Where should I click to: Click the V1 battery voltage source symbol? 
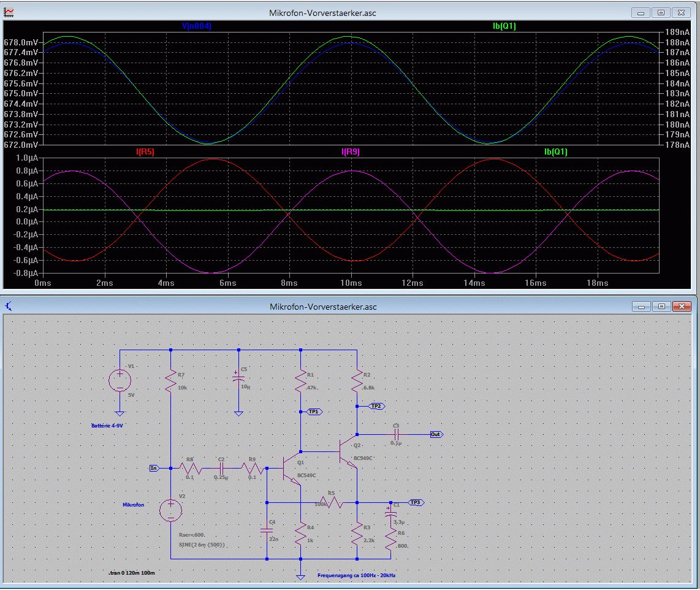click(120, 380)
